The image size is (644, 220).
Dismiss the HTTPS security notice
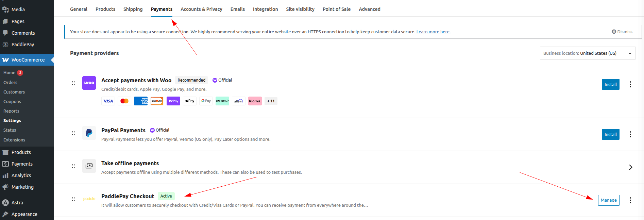coord(622,32)
